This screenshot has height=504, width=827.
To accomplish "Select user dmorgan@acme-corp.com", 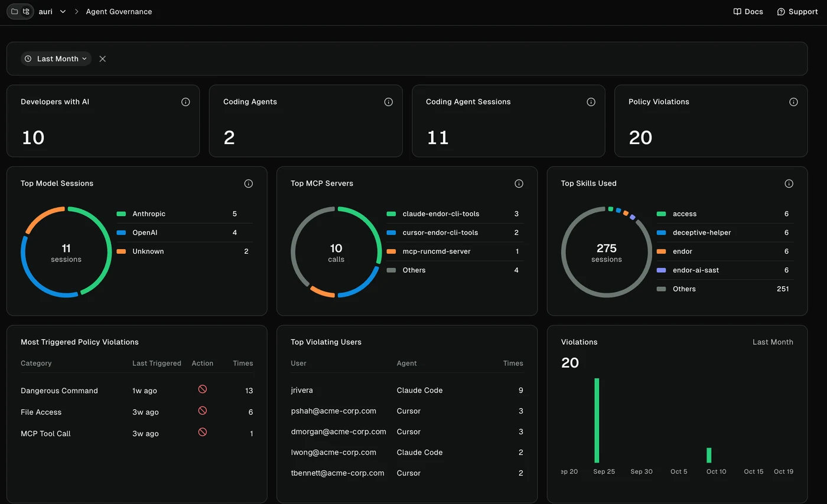I will click(338, 431).
